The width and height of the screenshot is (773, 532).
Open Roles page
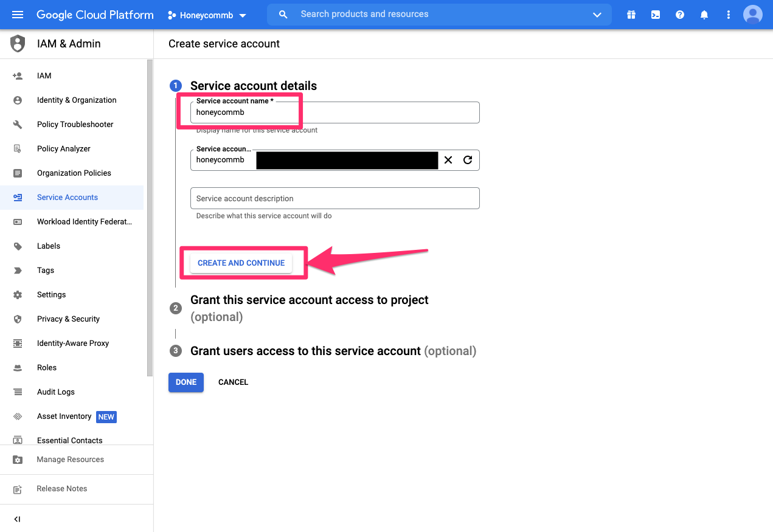[x=47, y=368]
